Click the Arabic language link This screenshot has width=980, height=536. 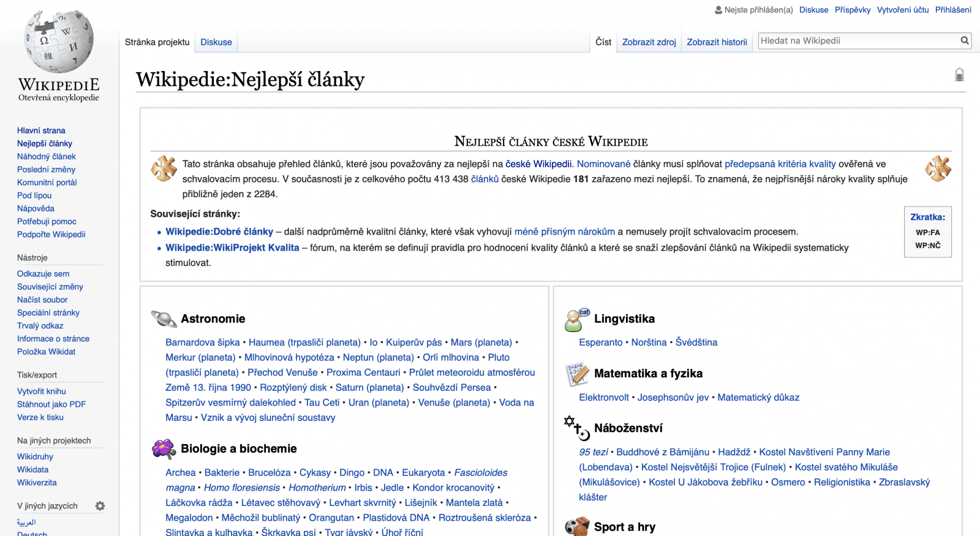tap(26, 522)
